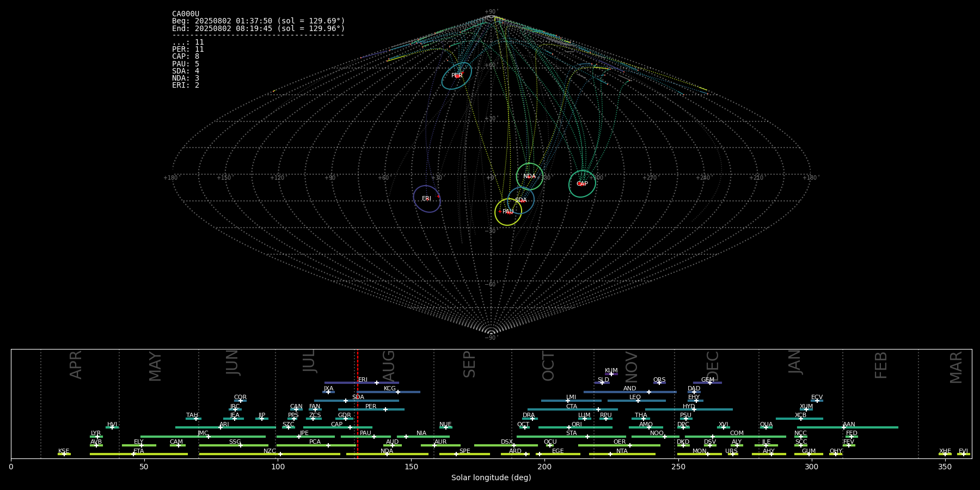Click the XHE shower marker in timeline

[945, 454]
